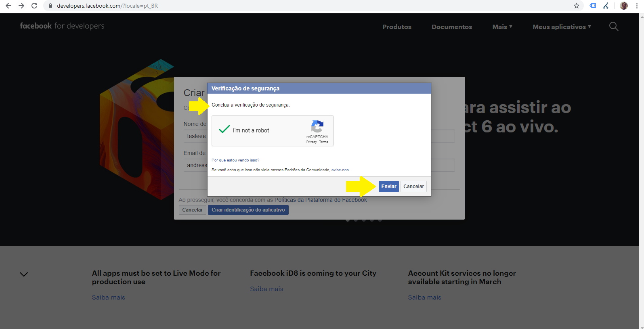Click the Criar identificação do aplicativo button

[248, 210]
